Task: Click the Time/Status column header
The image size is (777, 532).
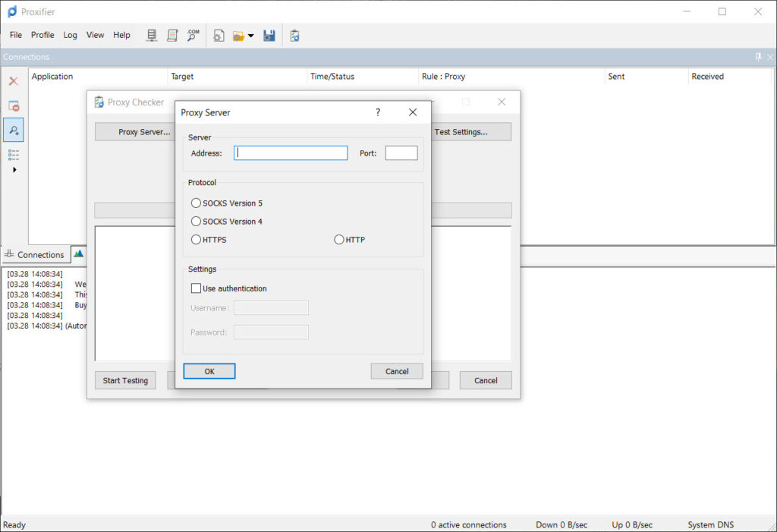Action: (x=363, y=77)
